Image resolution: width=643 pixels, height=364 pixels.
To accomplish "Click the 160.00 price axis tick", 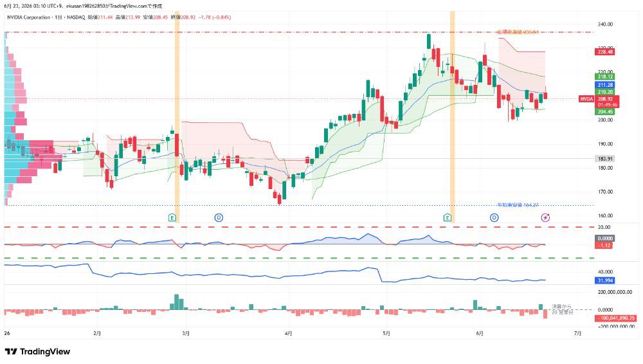I will 605,215.
